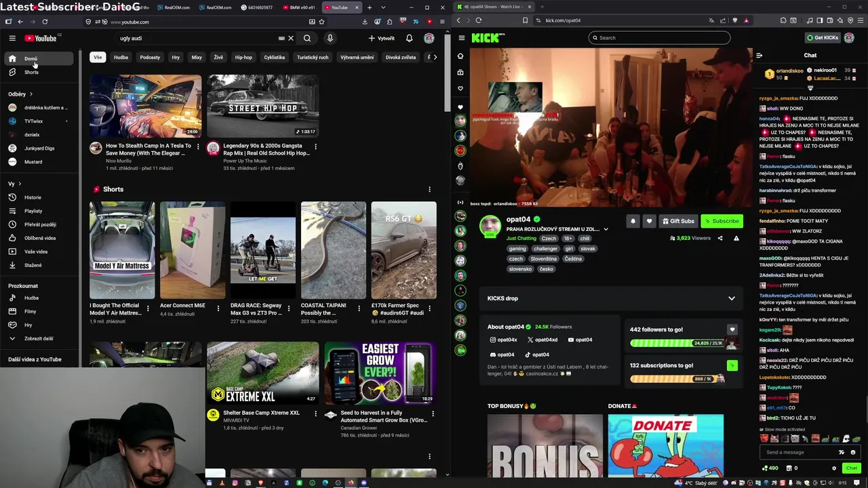This screenshot has height=488, width=868.
Task: Toggle notifications bell for opat04
Action: coord(633,221)
